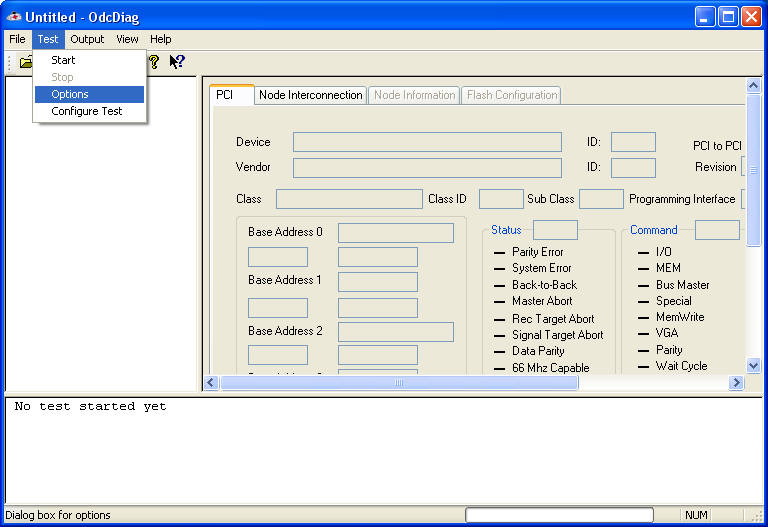The image size is (768, 527).
Task: Click the Device ID field
Action: click(x=633, y=142)
